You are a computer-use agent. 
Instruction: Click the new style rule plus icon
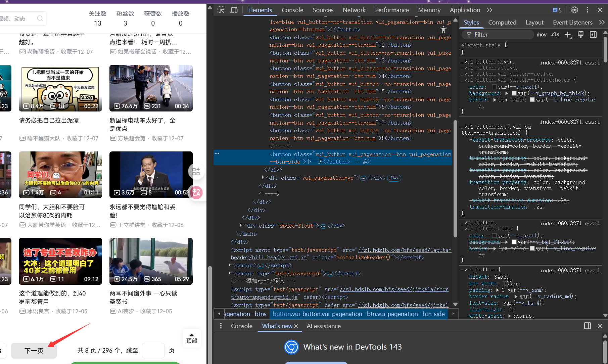[568, 35]
